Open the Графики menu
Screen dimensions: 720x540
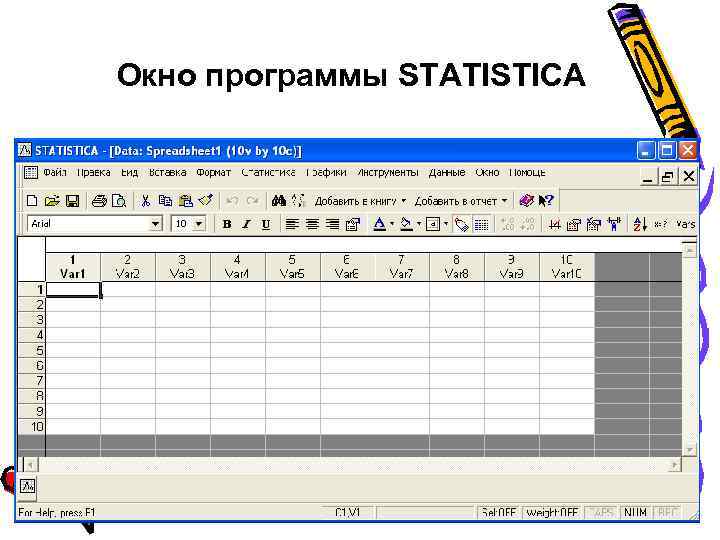click(326, 173)
